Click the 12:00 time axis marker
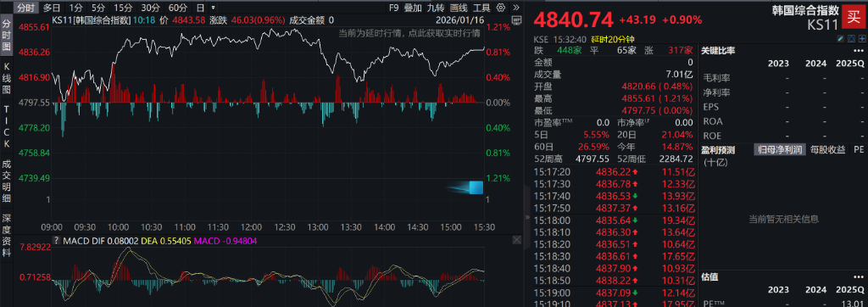Image resolution: width=868 pixels, height=307 pixels. pos(251,227)
